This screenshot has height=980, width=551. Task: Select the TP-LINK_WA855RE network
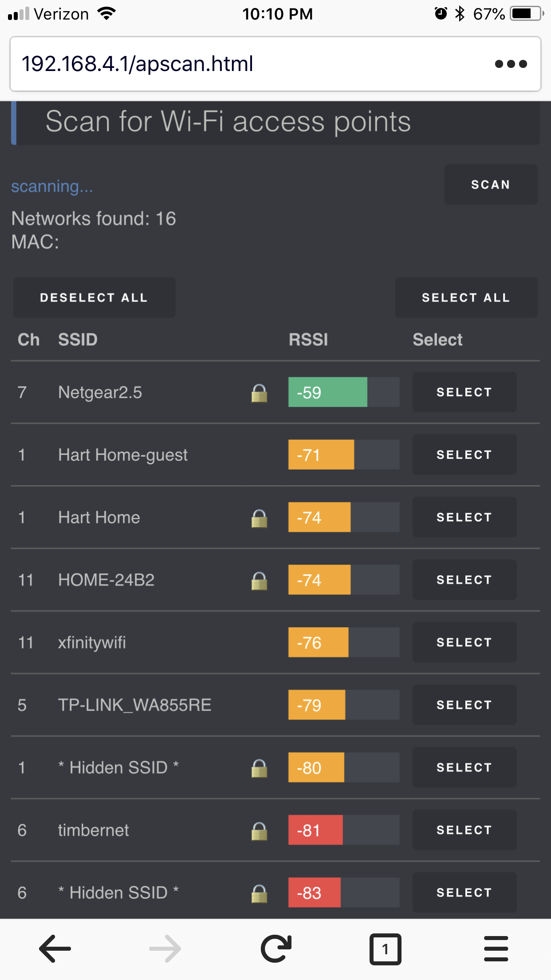pyautogui.click(x=464, y=705)
